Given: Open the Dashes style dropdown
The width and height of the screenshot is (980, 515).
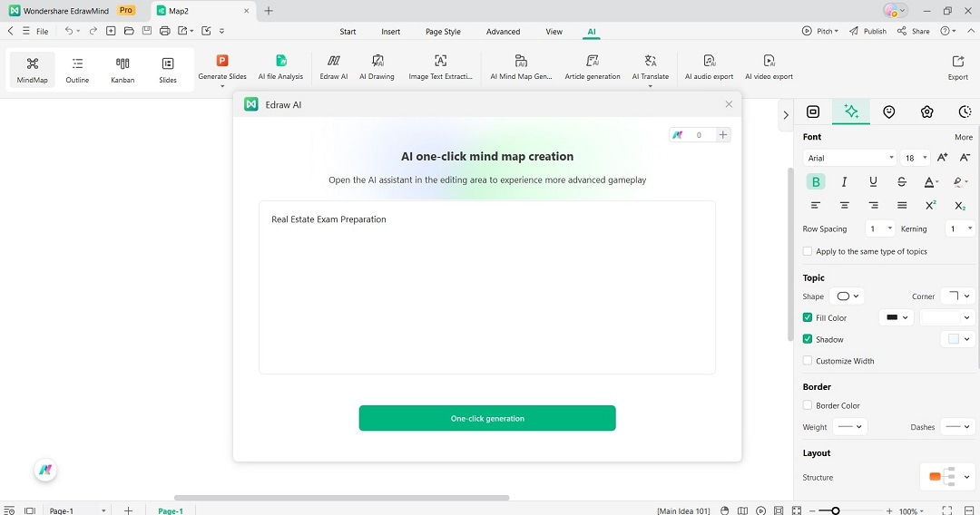Looking at the screenshot, I should [x=957, y=426].
